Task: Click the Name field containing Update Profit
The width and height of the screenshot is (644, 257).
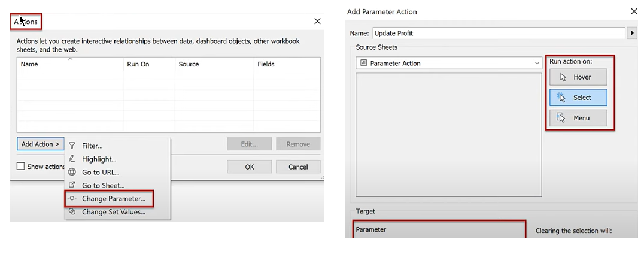Action: (498, 33)
